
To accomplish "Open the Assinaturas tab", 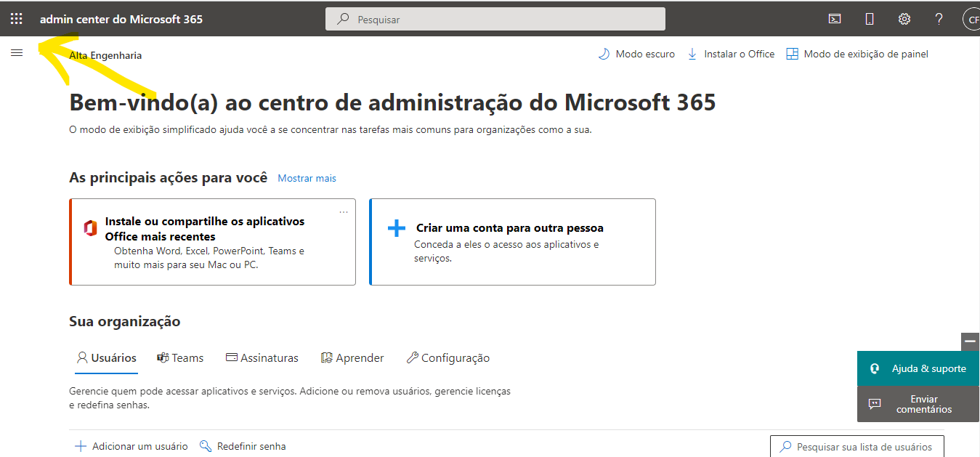I will point(262,358).
